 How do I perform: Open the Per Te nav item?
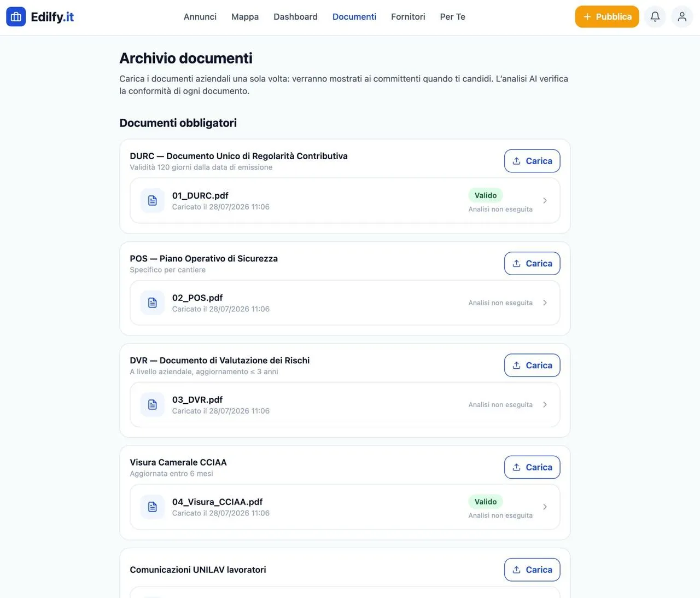coord(453,16)
